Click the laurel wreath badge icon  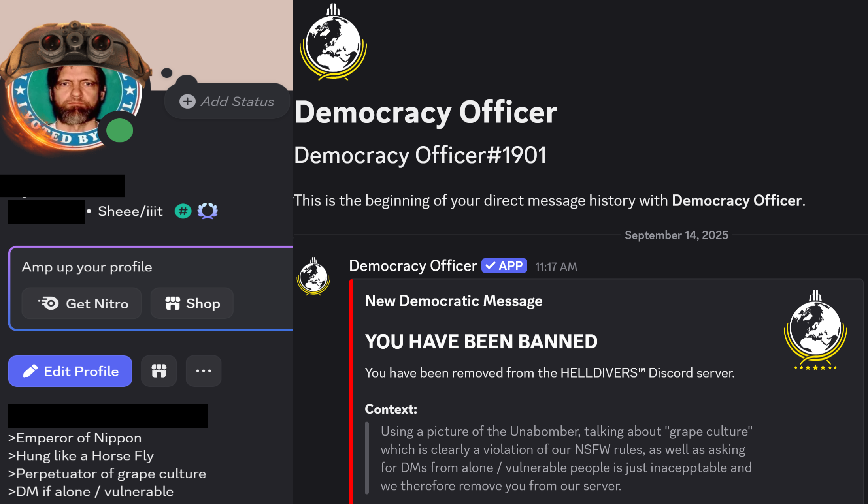tap(208, 211)
